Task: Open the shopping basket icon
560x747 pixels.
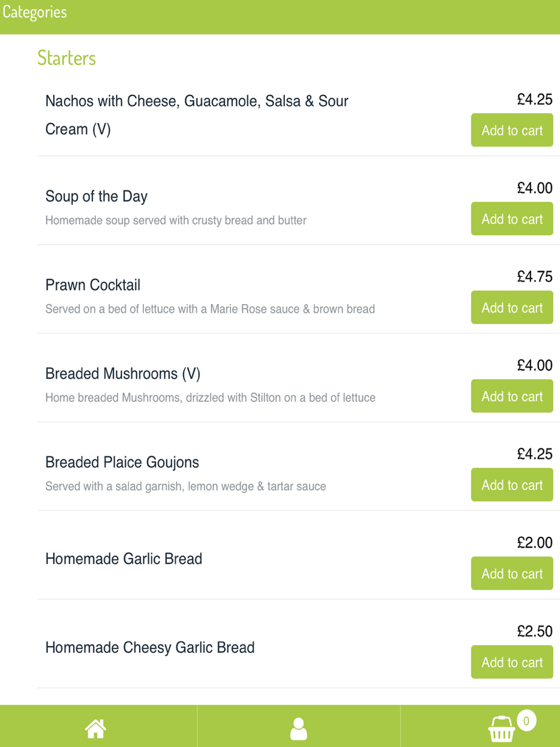Action: [501, 729]
